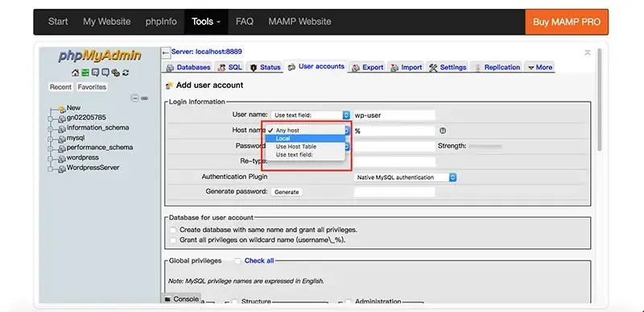Expand the information_schema tree node
This screenshot has width=644, height=312.
51,129
